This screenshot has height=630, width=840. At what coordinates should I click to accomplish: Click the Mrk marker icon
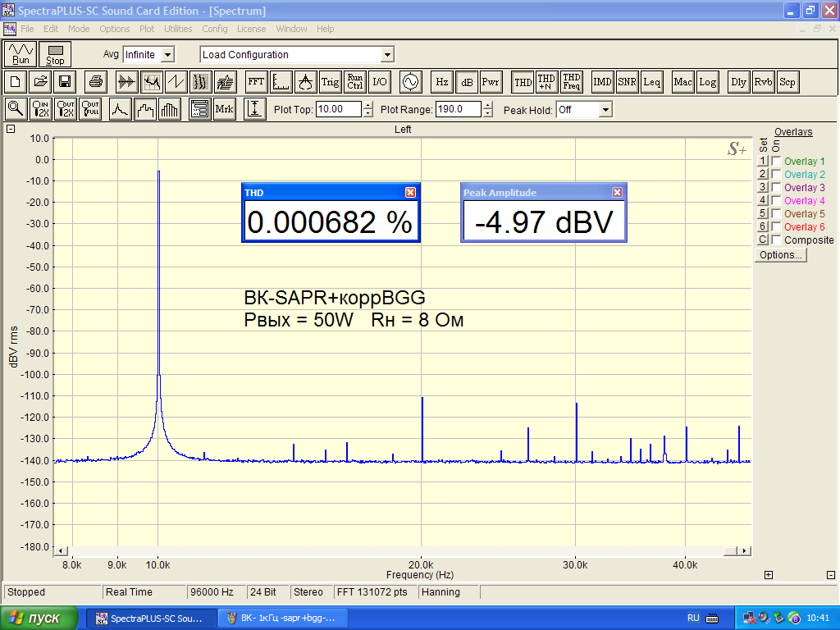click(x=224, y=109)
